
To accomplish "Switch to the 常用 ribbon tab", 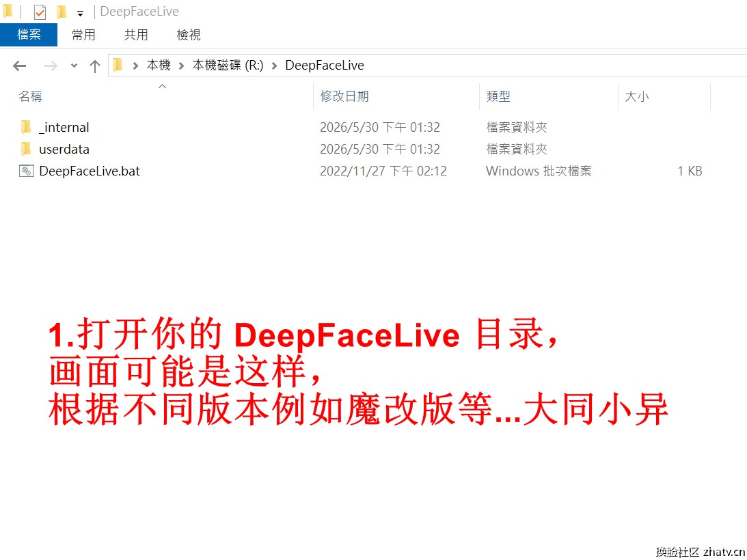I will click(83, 35).
